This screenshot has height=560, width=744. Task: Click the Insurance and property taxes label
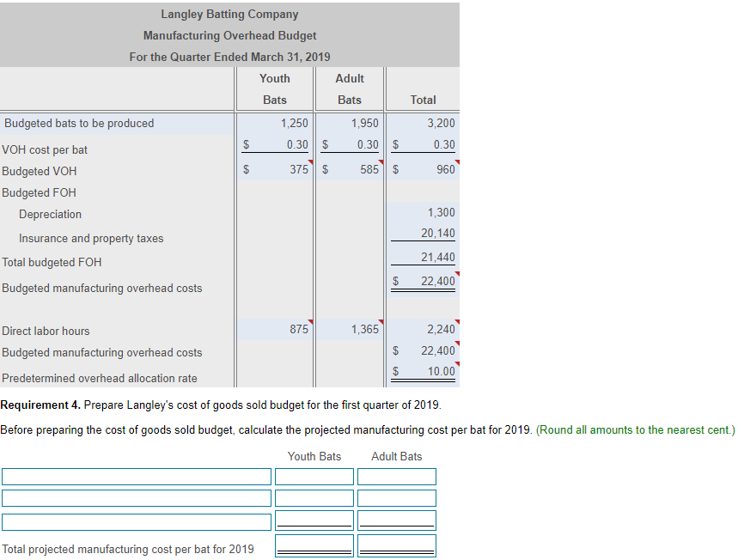(x=91, y=238)
